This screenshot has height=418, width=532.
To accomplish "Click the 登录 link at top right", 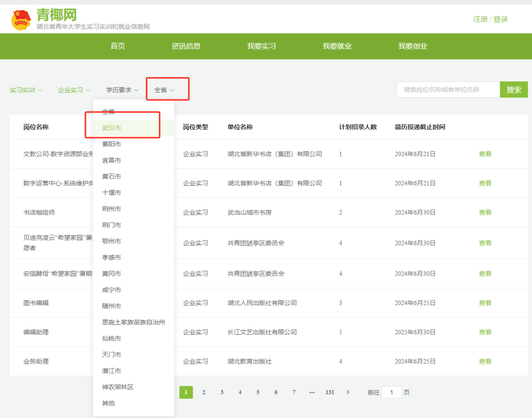I will pos(500,19).
